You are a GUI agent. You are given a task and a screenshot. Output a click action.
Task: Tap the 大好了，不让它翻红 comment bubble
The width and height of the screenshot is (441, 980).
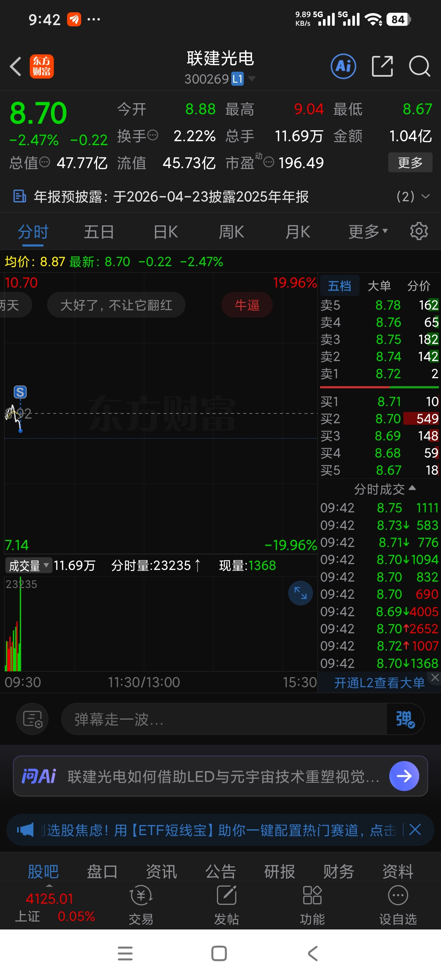tap(116, 305)
